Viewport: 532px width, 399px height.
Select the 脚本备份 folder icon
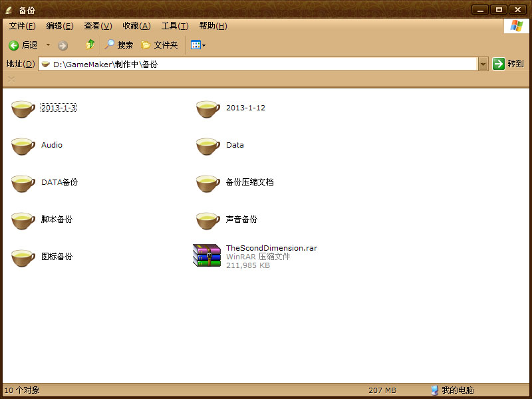coord(23,221)
